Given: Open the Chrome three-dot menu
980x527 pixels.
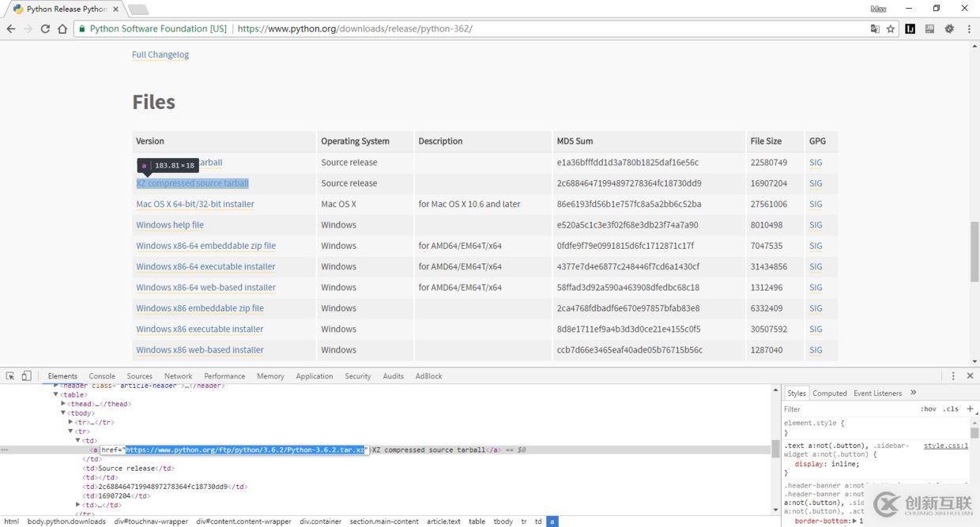Looking at the screenshot, I should point(969,28).
